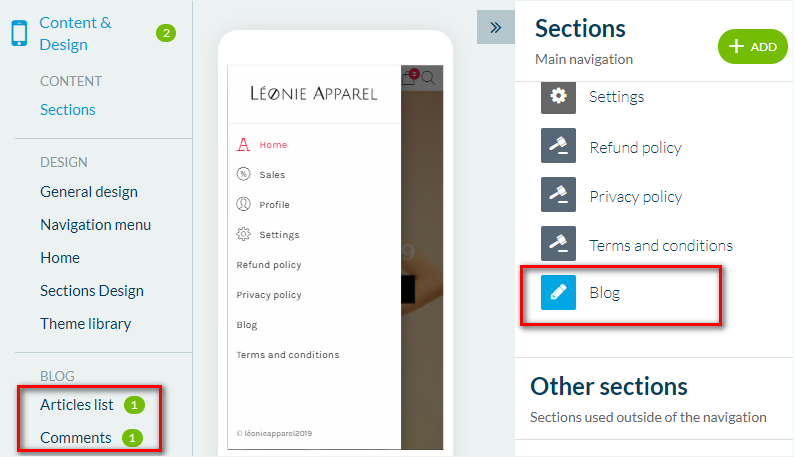Open the Articles list

tap(77, 405)
